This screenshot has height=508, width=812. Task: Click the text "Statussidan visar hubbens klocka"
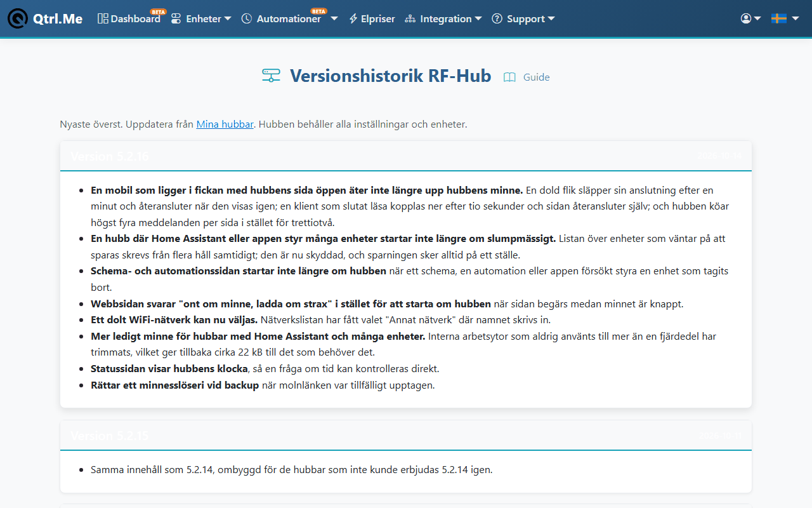[x=169, y=368]
